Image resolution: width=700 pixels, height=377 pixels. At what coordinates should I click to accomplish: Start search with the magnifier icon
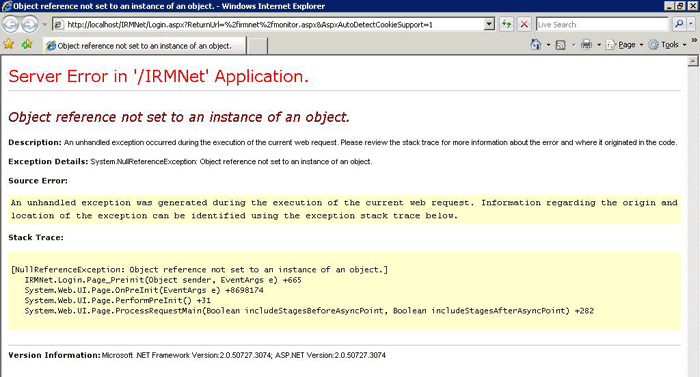(679, 24)
